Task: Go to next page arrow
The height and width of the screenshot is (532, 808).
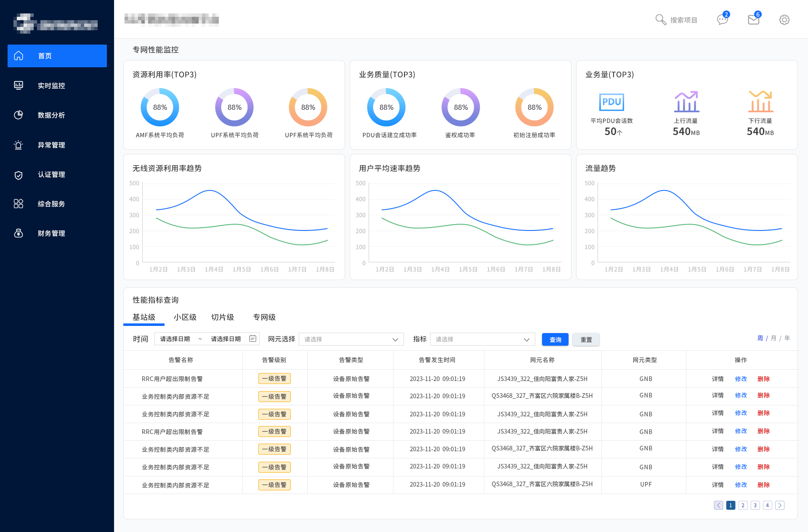Action: (780, 505)
